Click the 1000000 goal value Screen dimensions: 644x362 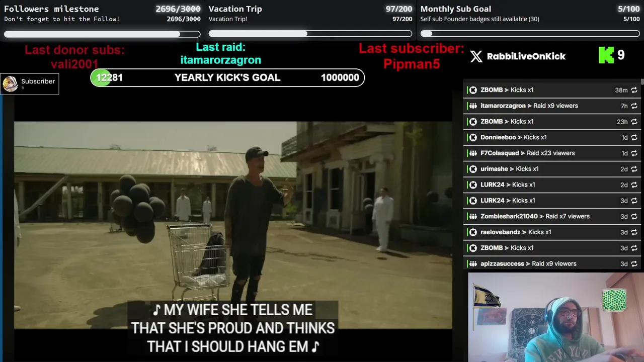click(340, 77)
